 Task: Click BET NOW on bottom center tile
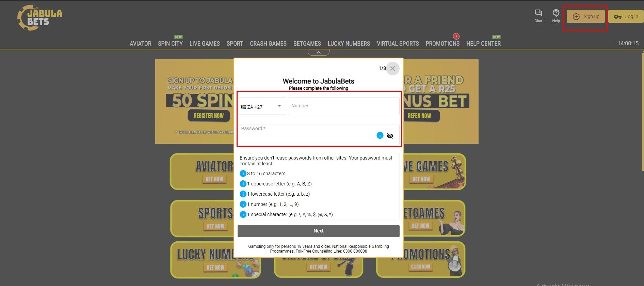[x=318, y=267]
